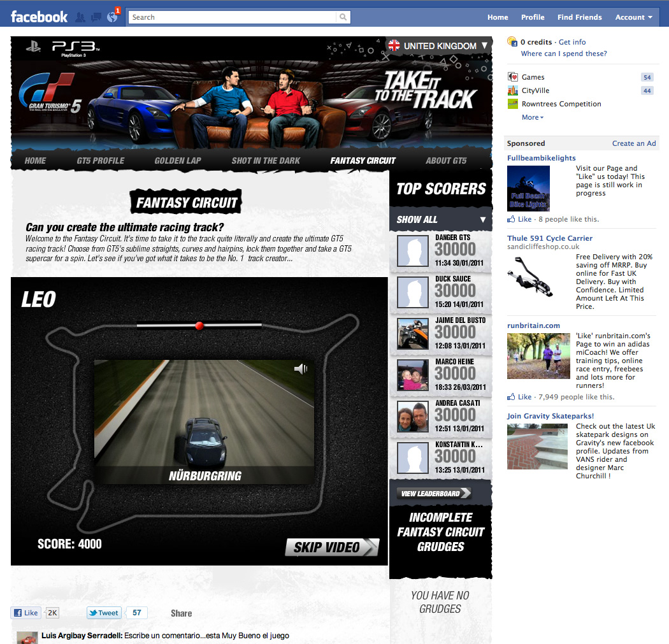
Task: Click the PlayStation logo icon
Action: 33,47
